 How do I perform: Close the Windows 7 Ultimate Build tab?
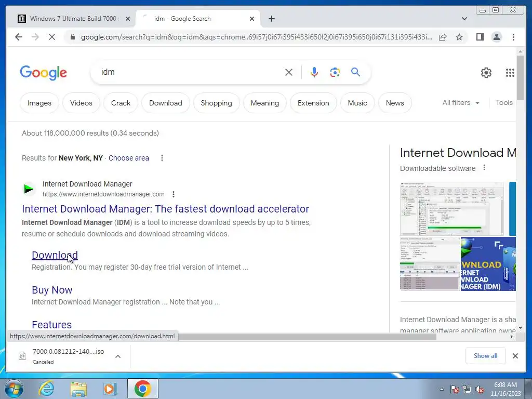tap(128, 19)
